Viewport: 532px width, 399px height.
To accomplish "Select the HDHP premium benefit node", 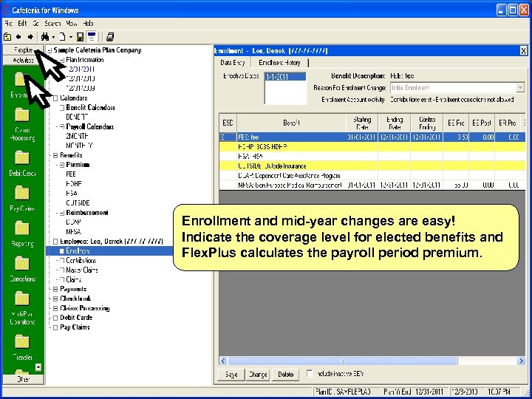I will click(x=74, y=184).
